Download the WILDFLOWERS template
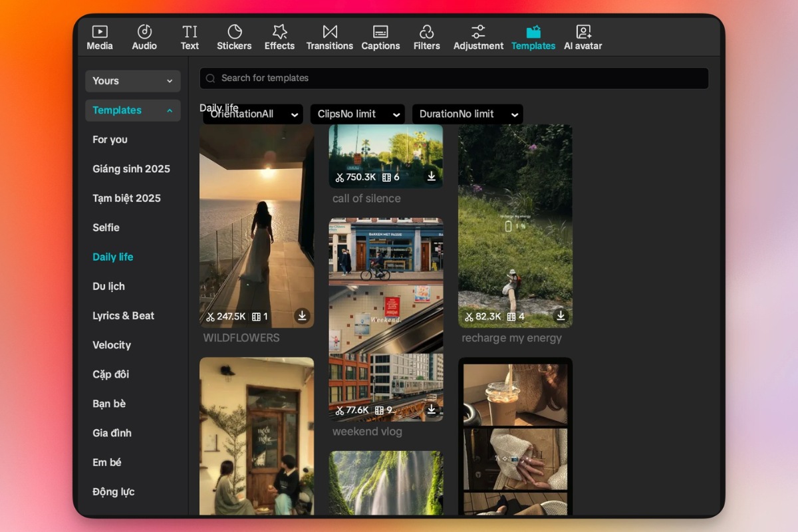798x532 pixels. click(x=303, y=316)
